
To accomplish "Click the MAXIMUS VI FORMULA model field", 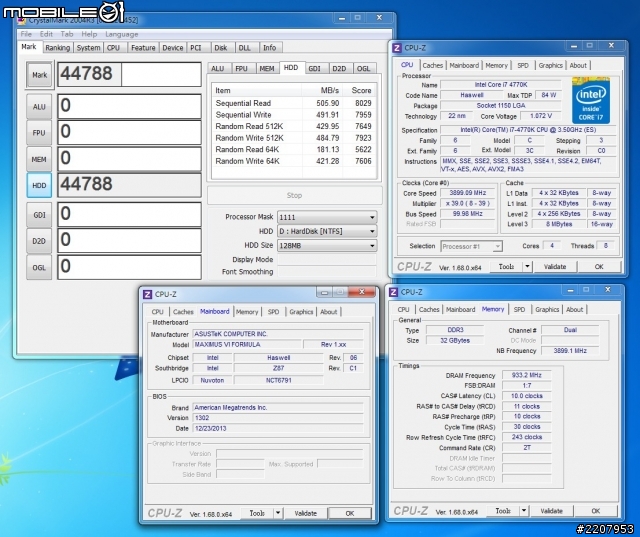I will pyautogui.click(x=247, y=344).
